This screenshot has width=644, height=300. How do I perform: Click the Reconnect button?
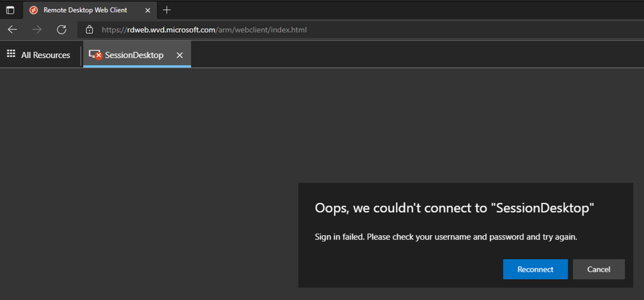click(535, 269)
